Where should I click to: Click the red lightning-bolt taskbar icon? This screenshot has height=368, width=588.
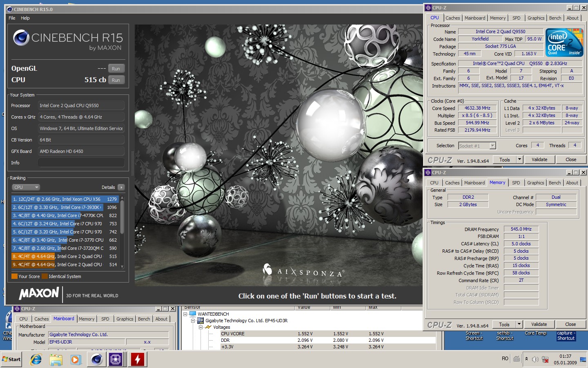tap(138, 359)
